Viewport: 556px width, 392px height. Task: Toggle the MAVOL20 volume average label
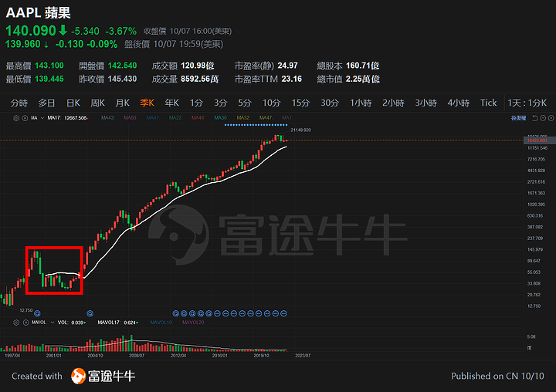point(193,323)
